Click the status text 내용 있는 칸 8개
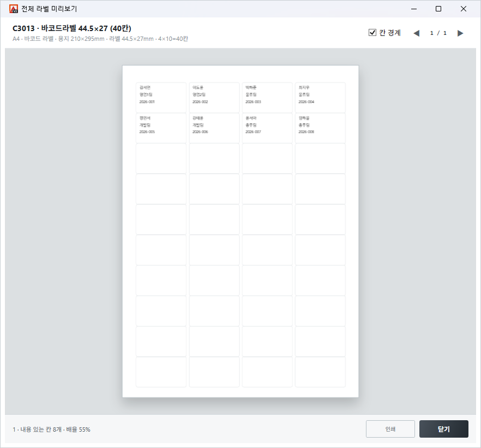 pyautogui.click(x=41, y=429)
